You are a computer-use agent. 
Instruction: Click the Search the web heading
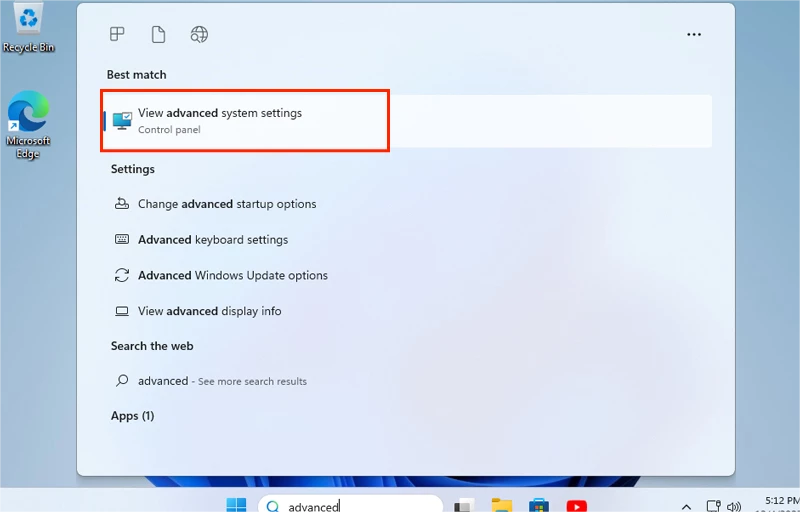[x=152, y=346]
